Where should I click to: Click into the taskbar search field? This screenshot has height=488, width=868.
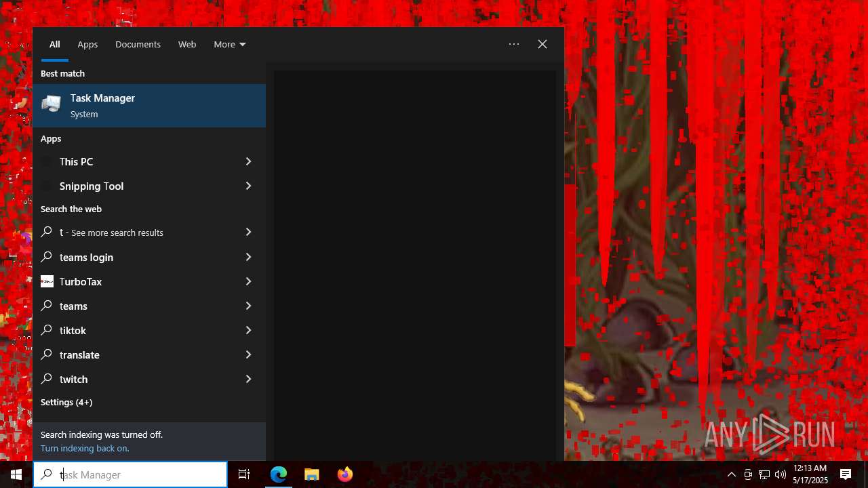coord(130,474)
